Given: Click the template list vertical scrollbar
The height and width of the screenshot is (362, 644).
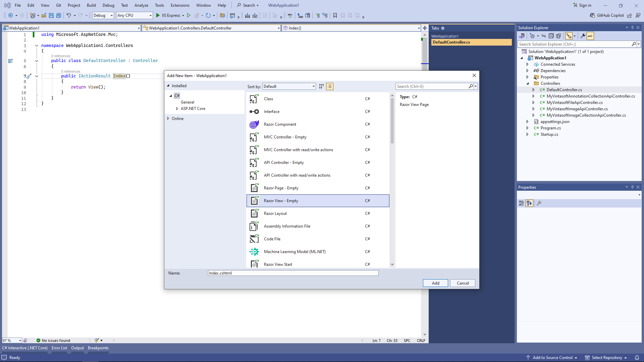Looking at the screenshot, I should [x=392, y=121].
